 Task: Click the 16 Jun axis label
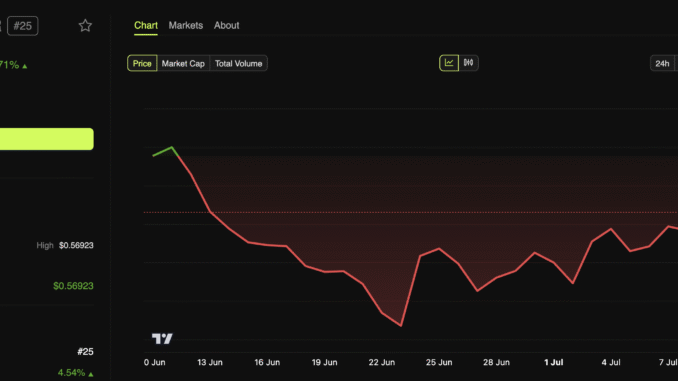267,362
